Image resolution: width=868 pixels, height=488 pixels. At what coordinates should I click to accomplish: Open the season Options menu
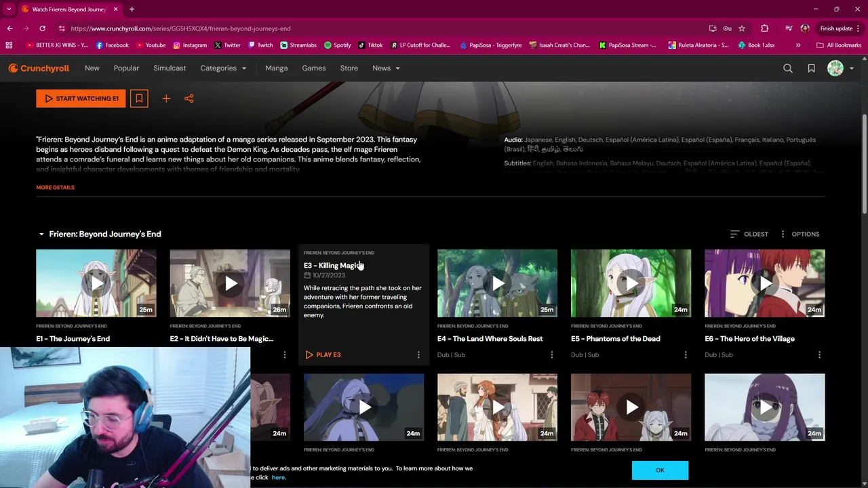click(800, 234)
